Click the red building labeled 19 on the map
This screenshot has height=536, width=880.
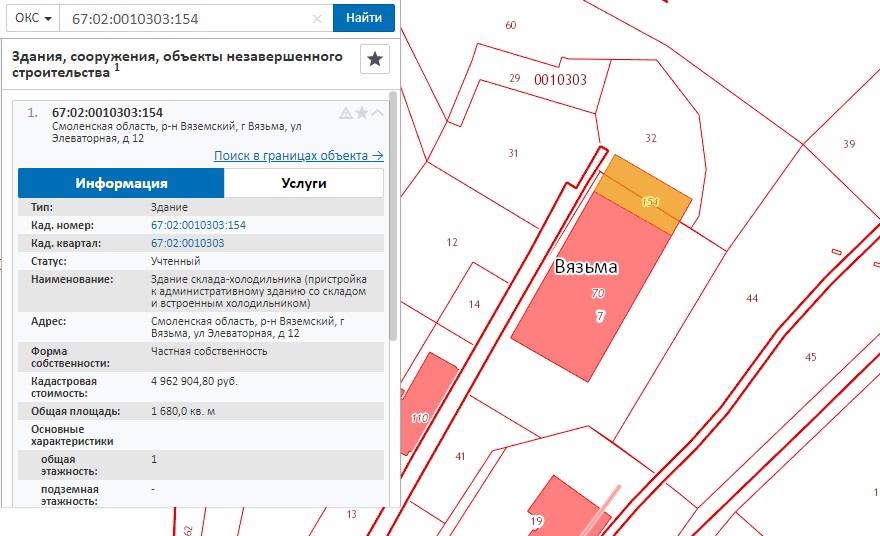coord(555,508)
